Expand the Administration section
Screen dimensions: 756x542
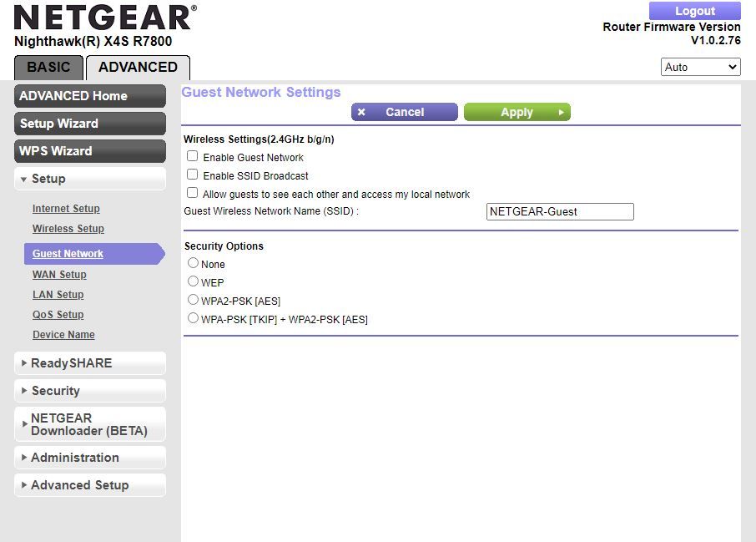click(x=90, y=458)
